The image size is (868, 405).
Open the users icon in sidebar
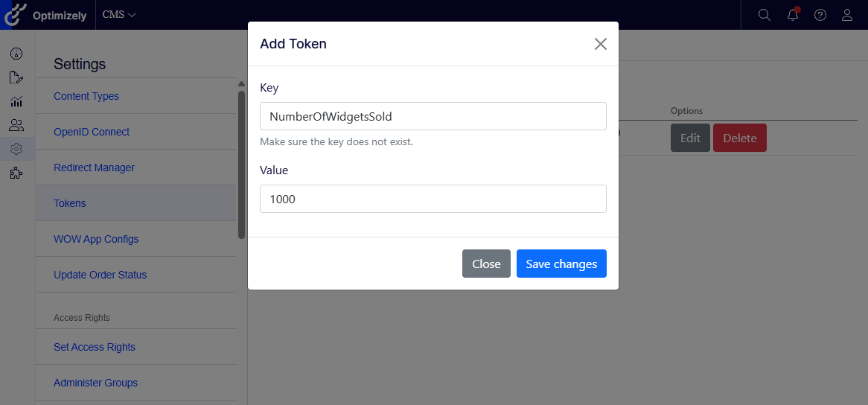(16, 125)
